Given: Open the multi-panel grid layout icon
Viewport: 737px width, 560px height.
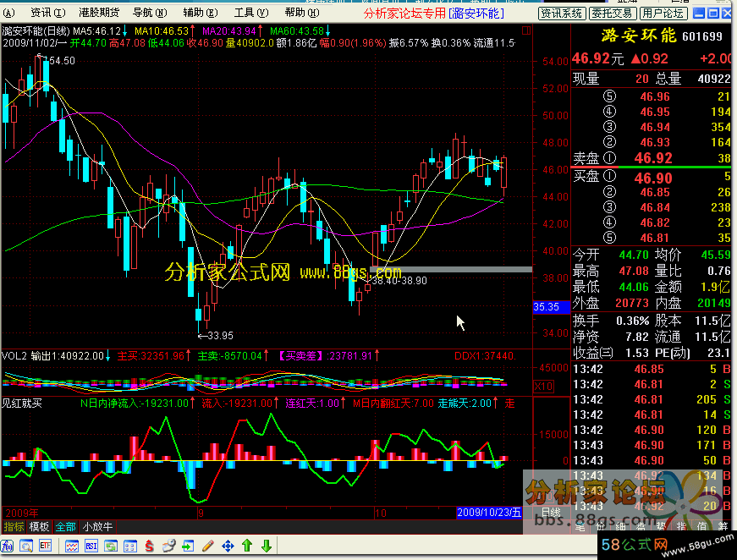Looking at the screenshot, I should tap(129, 546).
